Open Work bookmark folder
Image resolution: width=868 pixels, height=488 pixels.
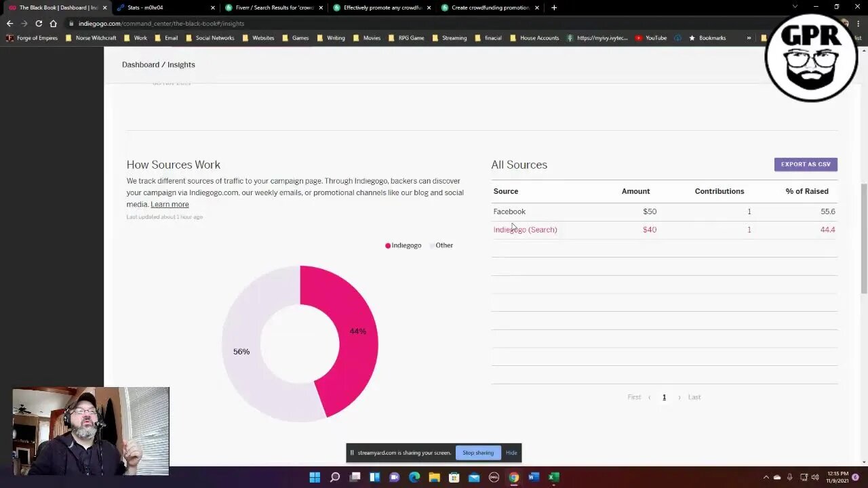click(x=136, y=38)
